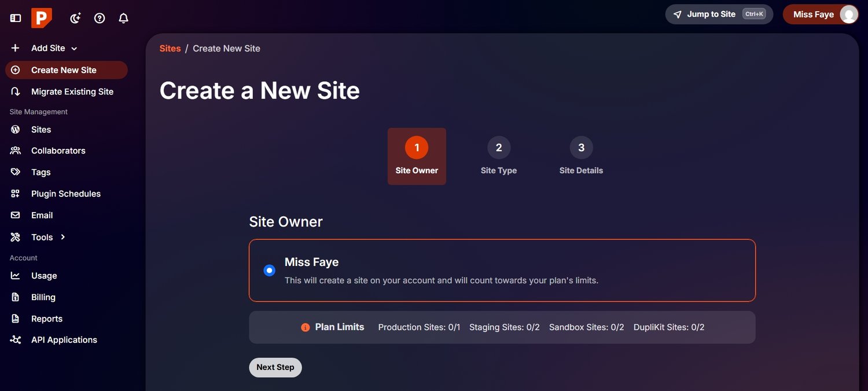This screenshot has width=868, height=391.
Task: Open Plugin Schedules page
Action: [67, 193]
